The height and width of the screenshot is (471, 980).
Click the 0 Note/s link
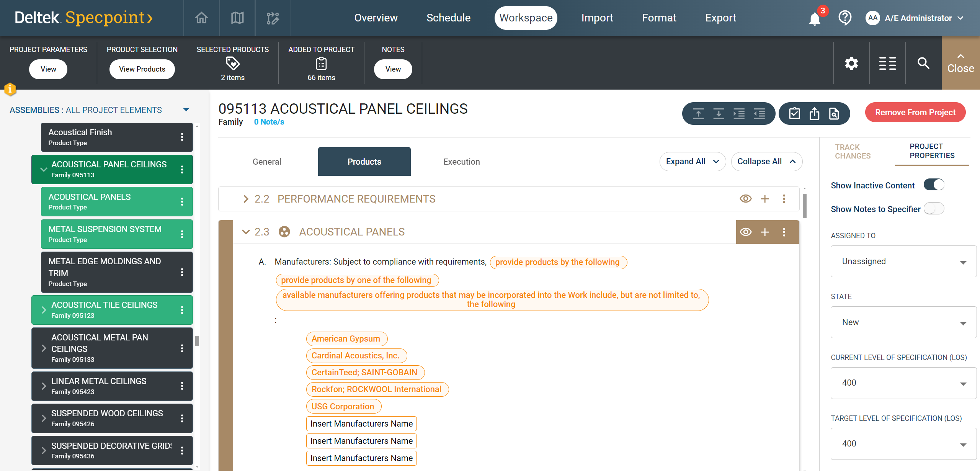coord(269,122)
